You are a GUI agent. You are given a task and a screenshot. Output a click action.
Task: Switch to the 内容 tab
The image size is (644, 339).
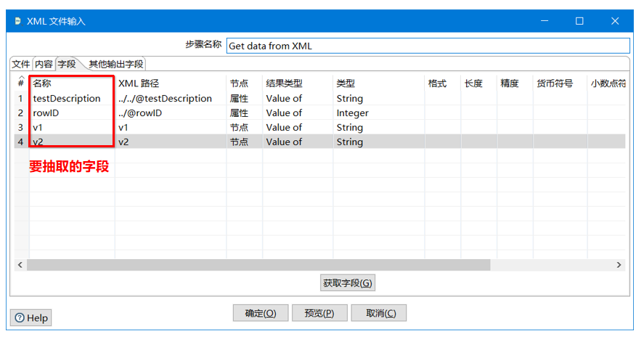click(44, 64)
